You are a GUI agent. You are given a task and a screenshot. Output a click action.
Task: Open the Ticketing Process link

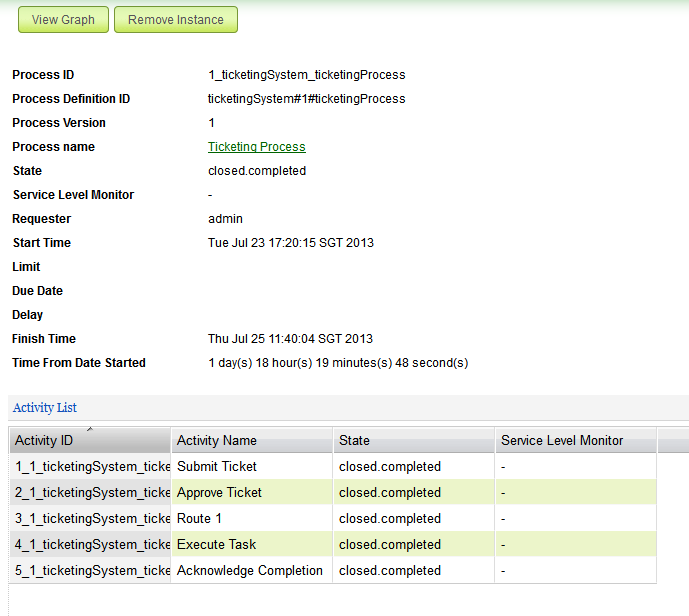(256, 147)
